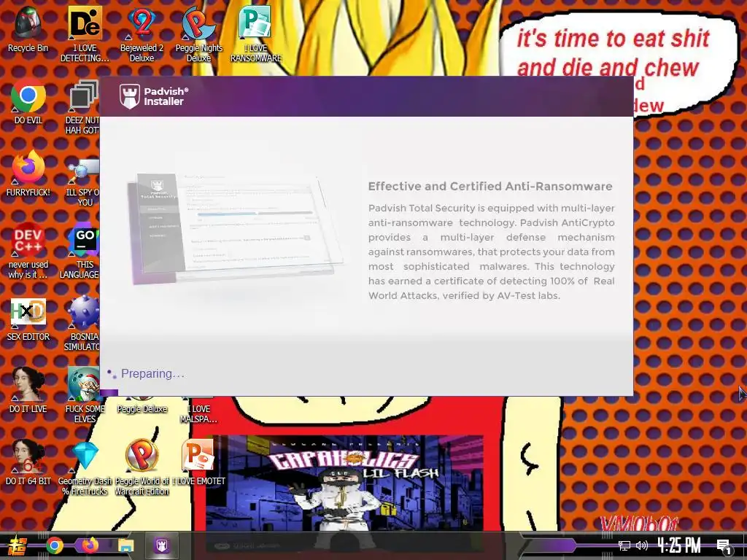Click Firefox in the taskbar
747x560 pixels.
[90, 545]
